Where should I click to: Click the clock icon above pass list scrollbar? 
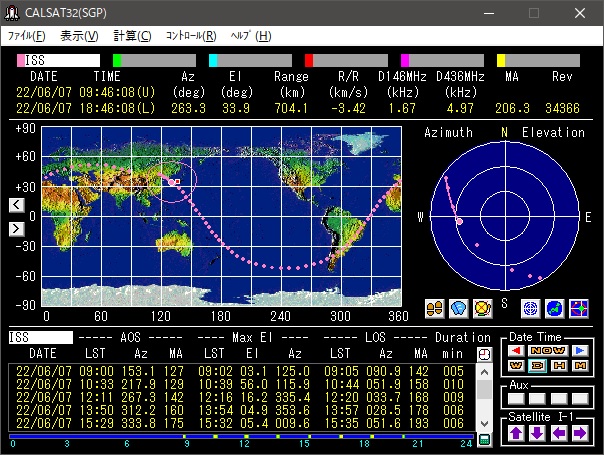point(485,354)
